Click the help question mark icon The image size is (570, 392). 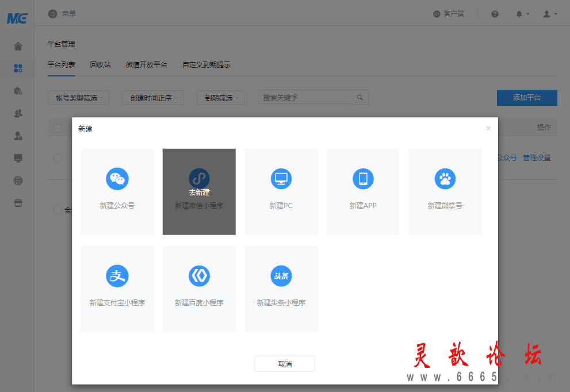[495, 14]
